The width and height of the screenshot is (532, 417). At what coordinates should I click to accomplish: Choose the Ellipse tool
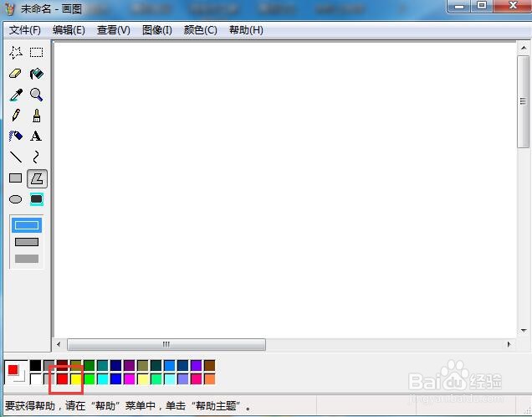[x=16, y=199]
